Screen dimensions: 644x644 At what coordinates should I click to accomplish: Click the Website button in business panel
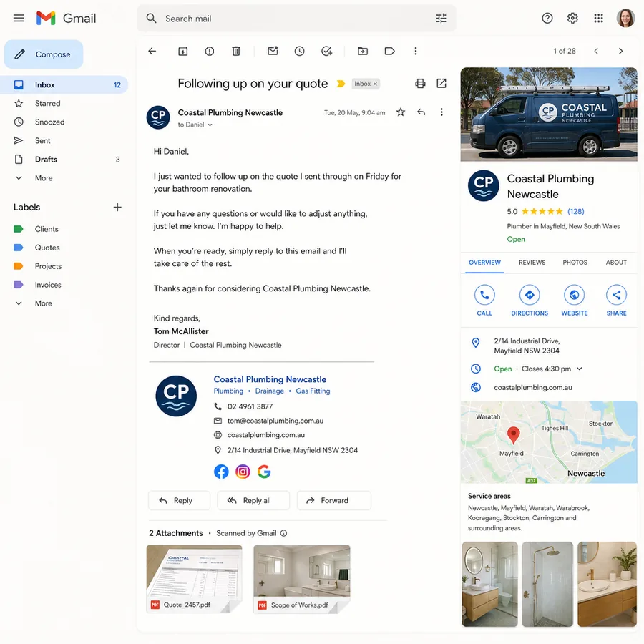(575, 301)
